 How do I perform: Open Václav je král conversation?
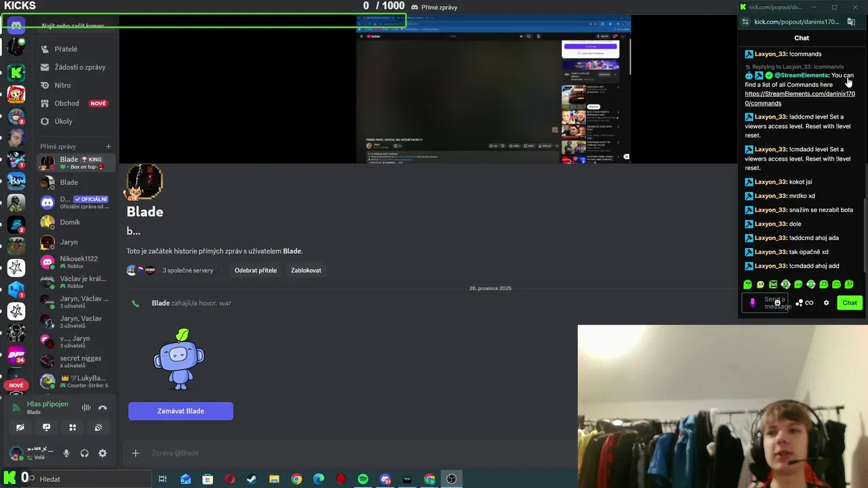[75, 282]
